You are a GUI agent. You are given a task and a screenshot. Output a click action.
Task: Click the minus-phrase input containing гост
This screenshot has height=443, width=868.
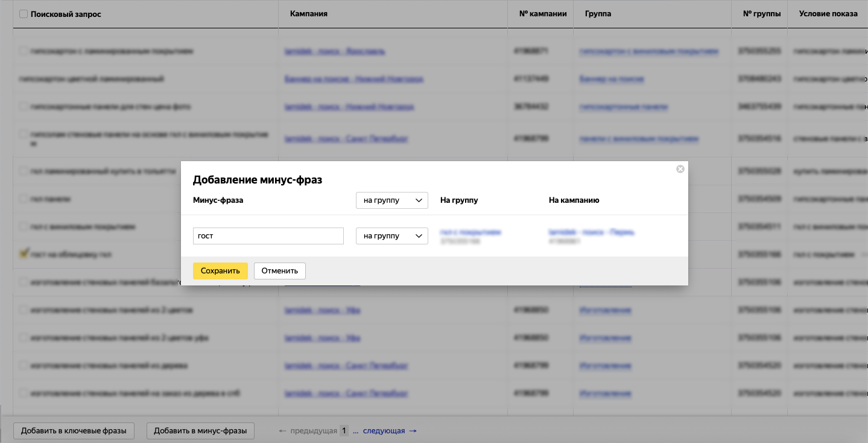coord(268,236)
